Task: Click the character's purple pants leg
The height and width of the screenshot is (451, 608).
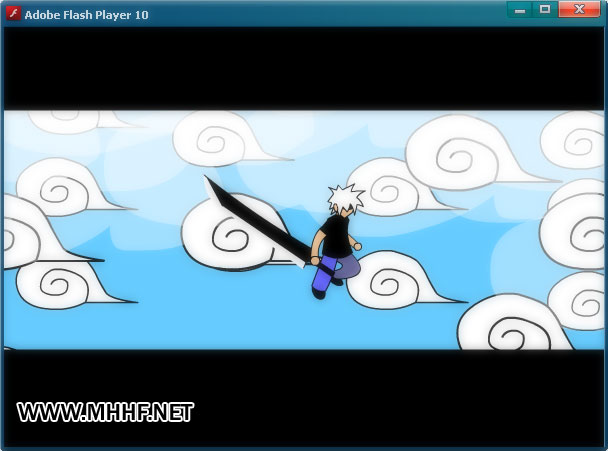Action: click(322, 280)
